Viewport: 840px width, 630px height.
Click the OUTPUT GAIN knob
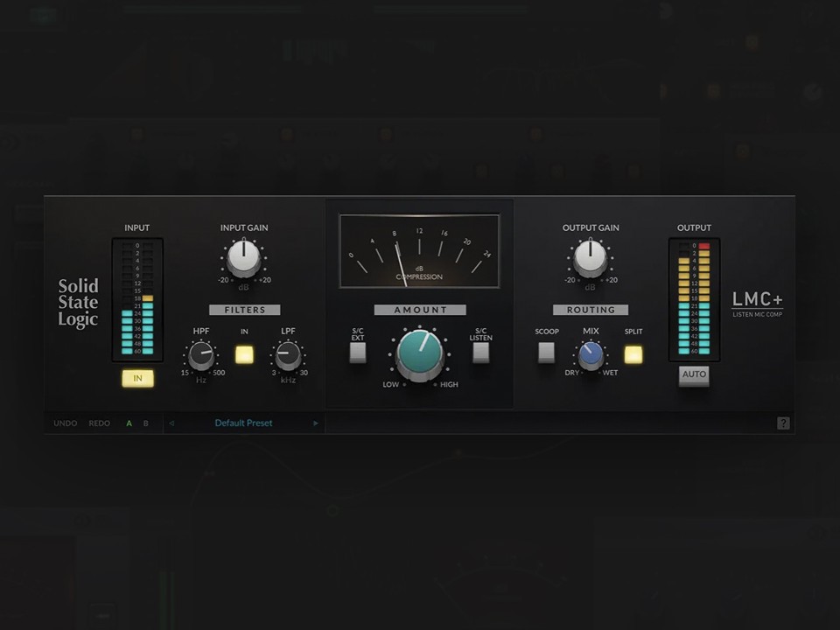[x=591, y=257]
